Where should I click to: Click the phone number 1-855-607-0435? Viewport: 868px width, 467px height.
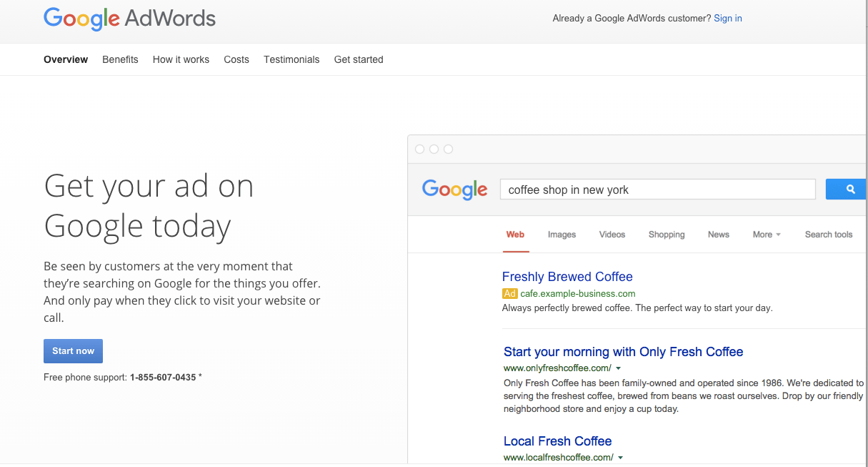pyautogui.click(x=163, y=377)
